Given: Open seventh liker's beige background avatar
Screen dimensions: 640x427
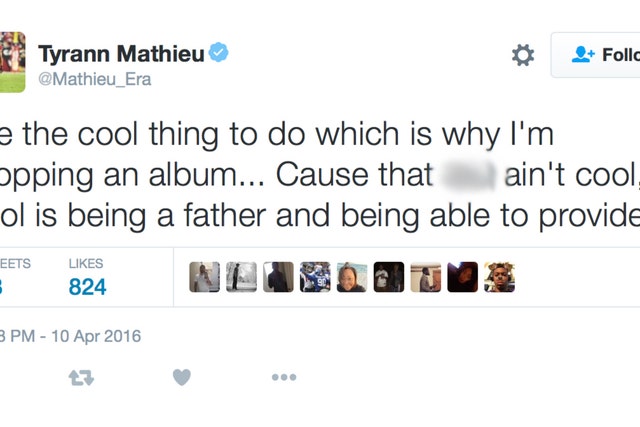Looking at the screenshot, I should (426, 277).
